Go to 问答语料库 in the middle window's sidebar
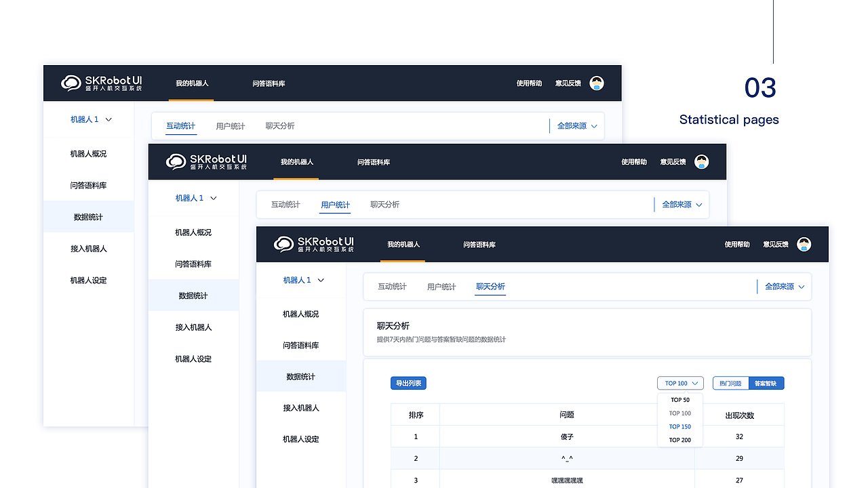868x488 pixels. pos(193,264)
